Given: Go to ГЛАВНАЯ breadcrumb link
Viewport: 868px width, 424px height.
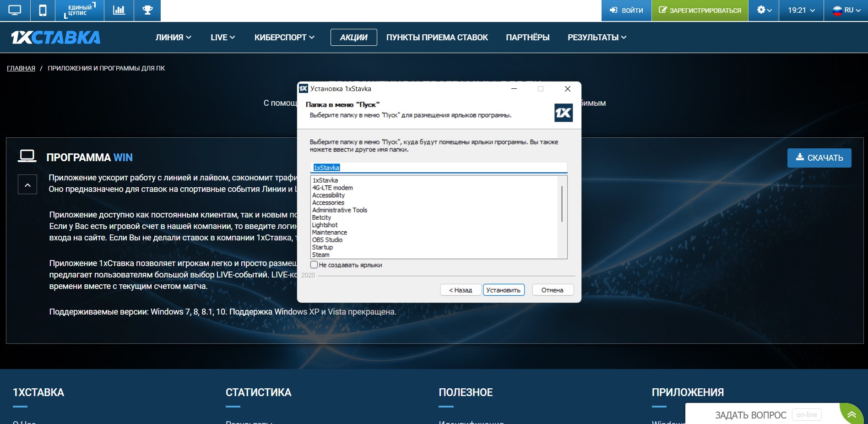Looking at the screenshot, I should [21, 68].
